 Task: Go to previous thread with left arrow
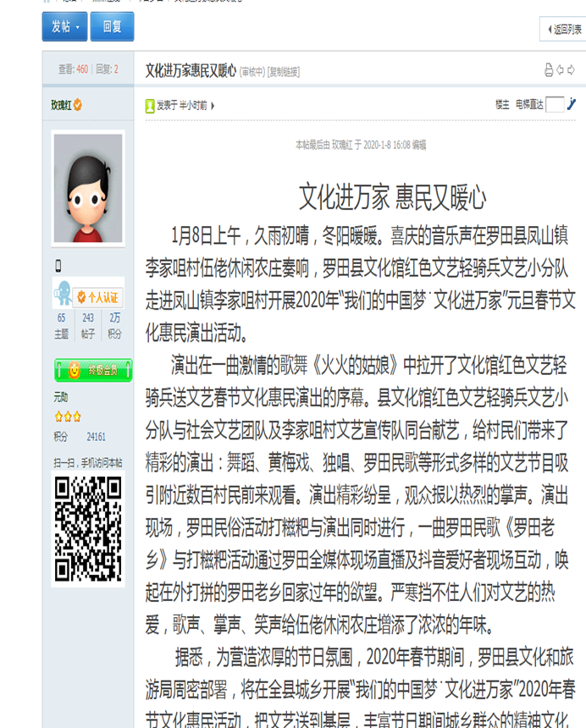coord(560,70)
